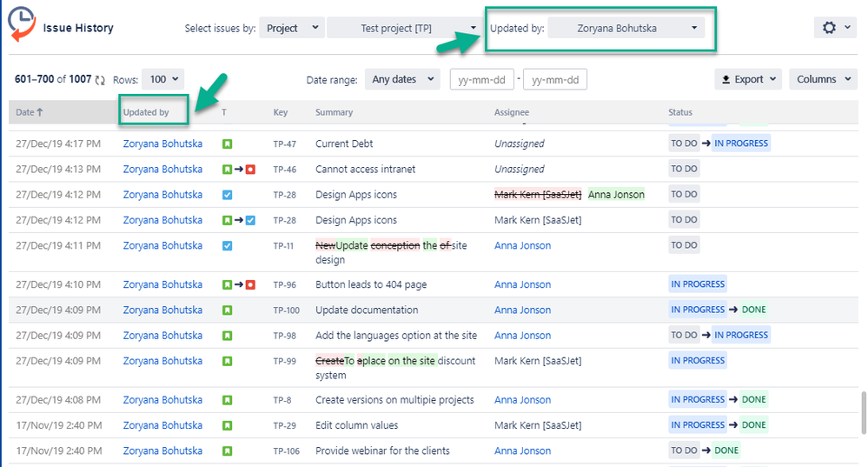Click the IN PROGRESS status badge for TP-96

coord(698,284)
